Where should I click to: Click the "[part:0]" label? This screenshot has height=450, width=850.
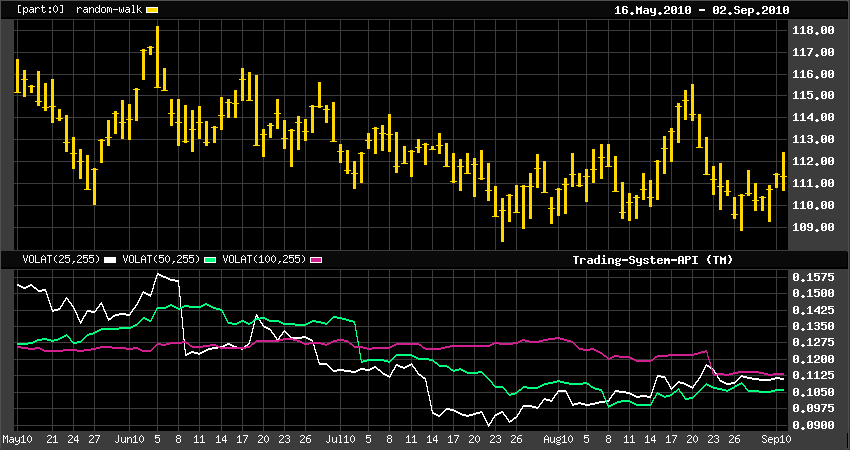pyautogui.click(x=40, y=10)
